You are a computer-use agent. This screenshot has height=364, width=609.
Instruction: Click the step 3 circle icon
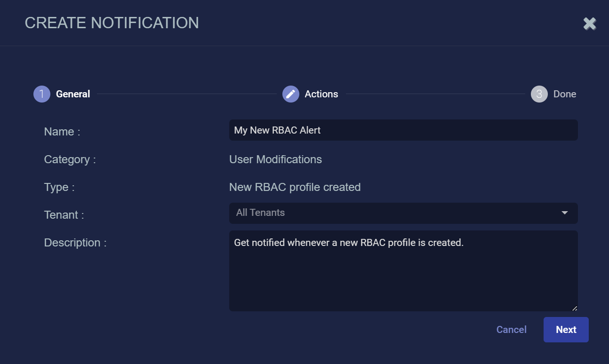pyautogui.click(x=539, y=94)
